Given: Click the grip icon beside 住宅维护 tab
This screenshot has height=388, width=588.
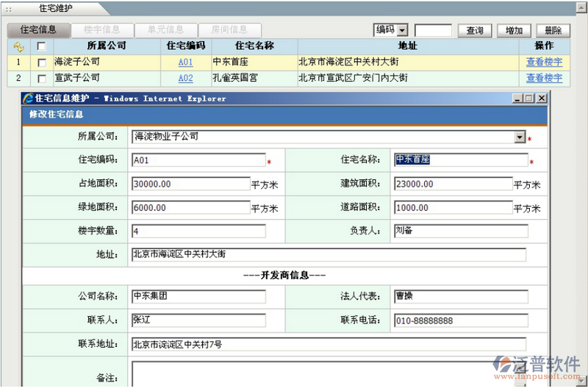Looking at the screenshot, I should pos(8,9).
